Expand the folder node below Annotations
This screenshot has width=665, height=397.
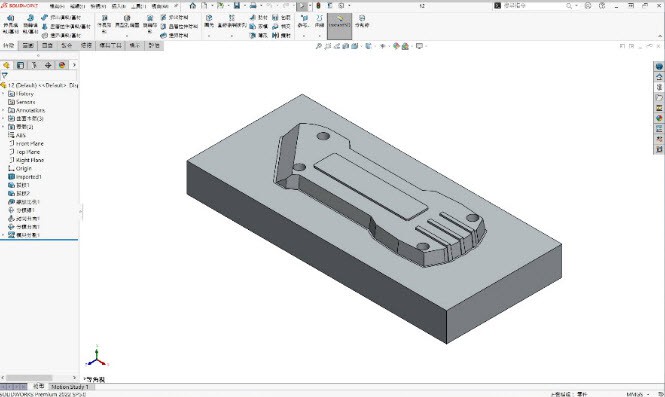click(3, 118)
